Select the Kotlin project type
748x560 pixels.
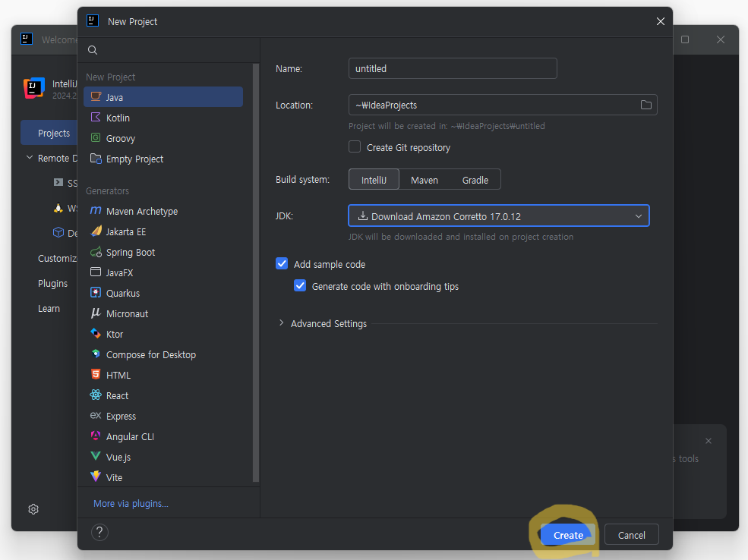tap(163, 118)
